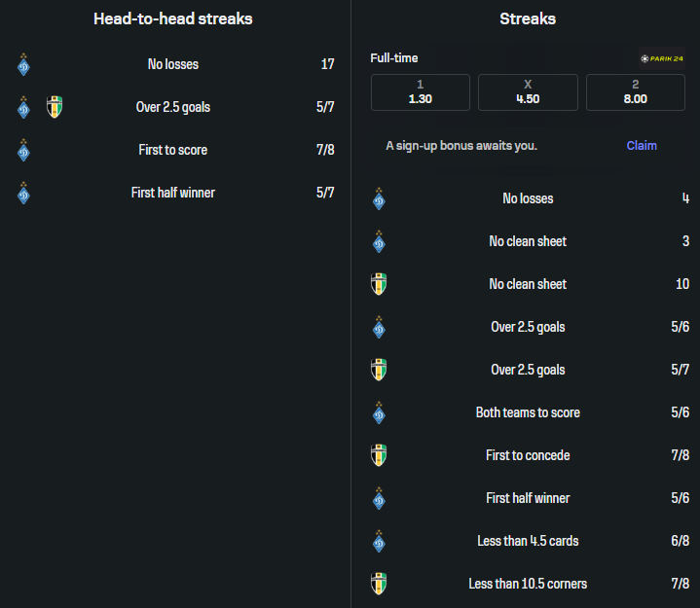Click striped team crest beside No clean sheet 10
Viewport: 700px width, 608px height.
[x=380, y=284]
